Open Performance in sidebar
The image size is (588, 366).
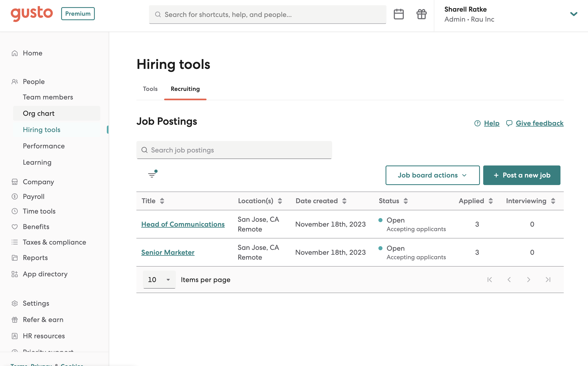pos(44,146)
